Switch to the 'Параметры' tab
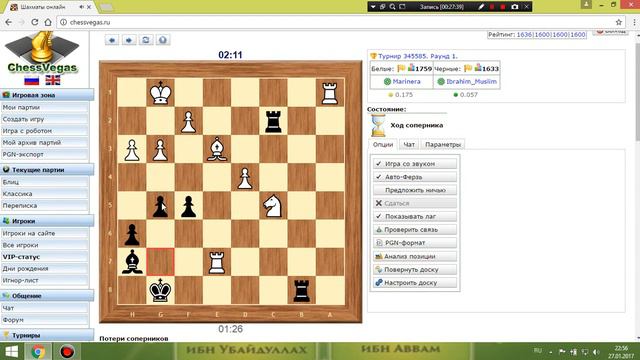Viewport: 640px width, 360px height. point(442,144)
